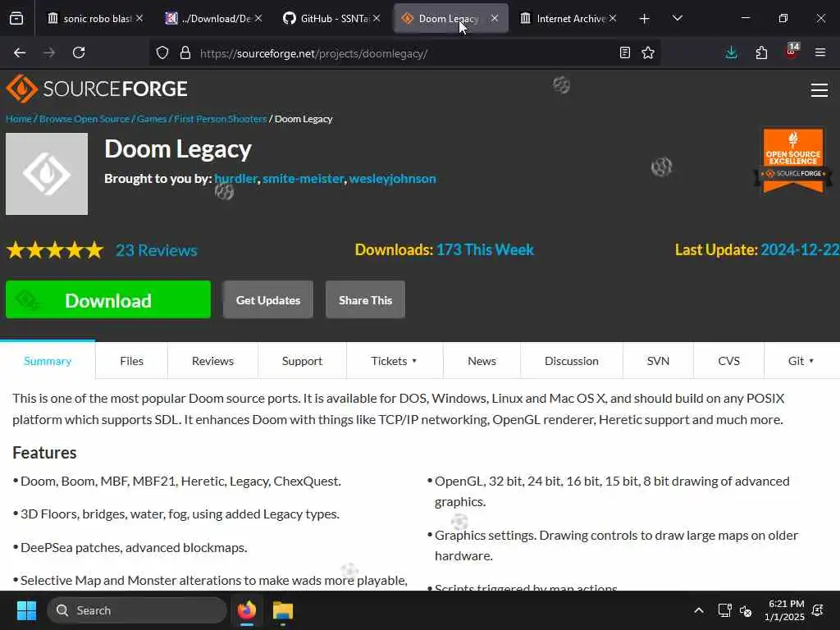Viewport: 840px width, 630px height.
Task: Open the extensions puzzle piece icon
Action: point(761,52)
